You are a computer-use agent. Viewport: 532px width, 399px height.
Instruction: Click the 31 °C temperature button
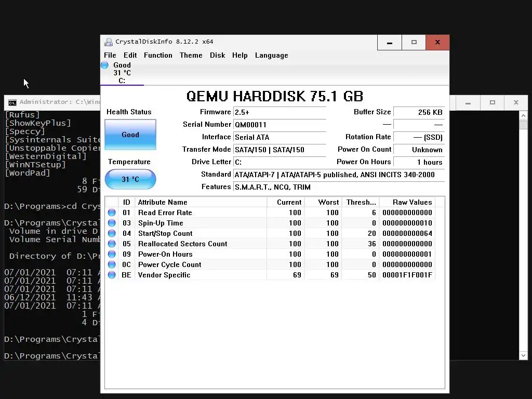[x=130, y=179]
